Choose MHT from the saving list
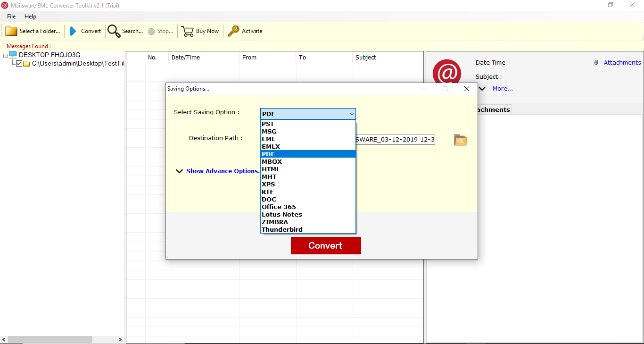 (x=308, y=177)
